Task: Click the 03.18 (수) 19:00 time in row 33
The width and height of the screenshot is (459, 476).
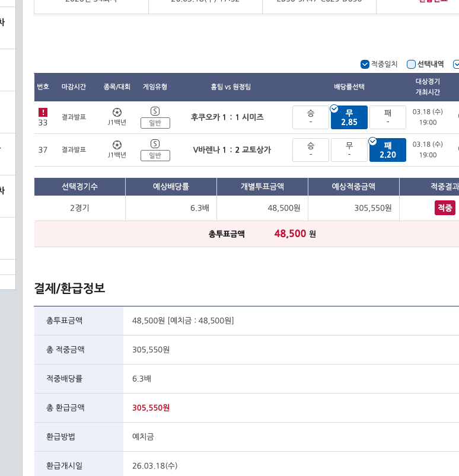Action: (x=428, y=117)
